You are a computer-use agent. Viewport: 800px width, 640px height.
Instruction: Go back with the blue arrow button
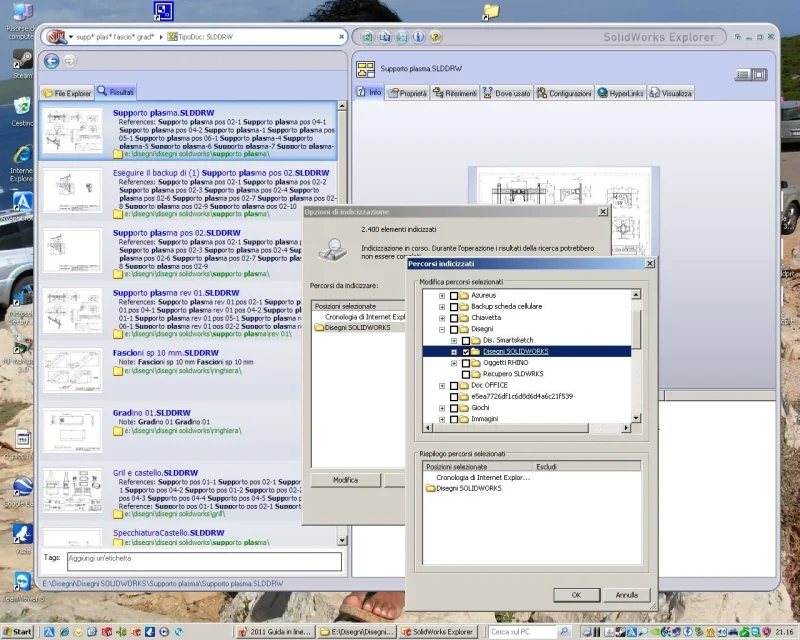[x=52, y=61]
